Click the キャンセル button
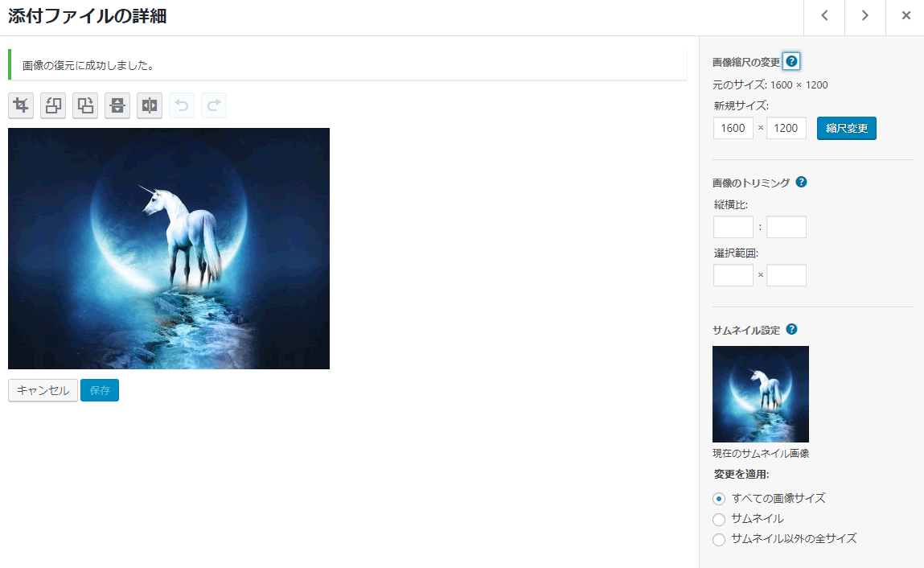 (43, 390)
